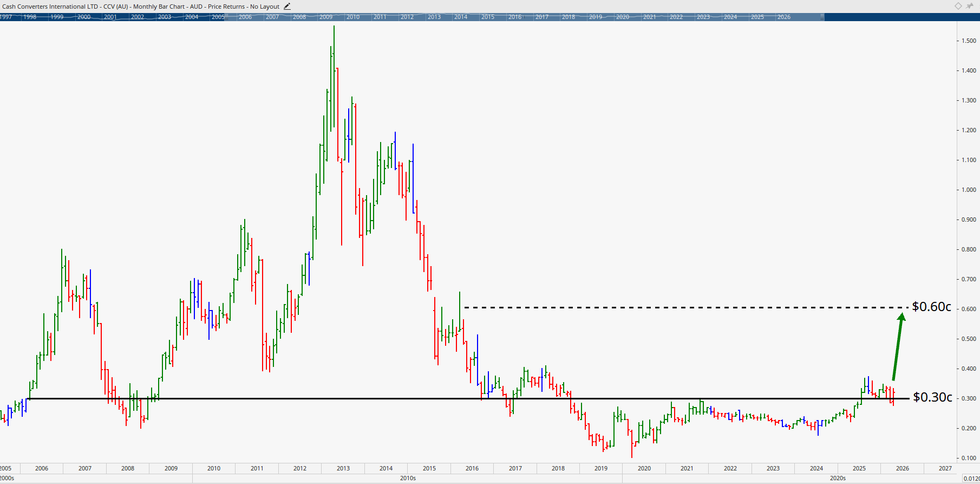Click the 1.400 price axis label
The width and height of the screenshot is (980, 484).
coord(969,70)
